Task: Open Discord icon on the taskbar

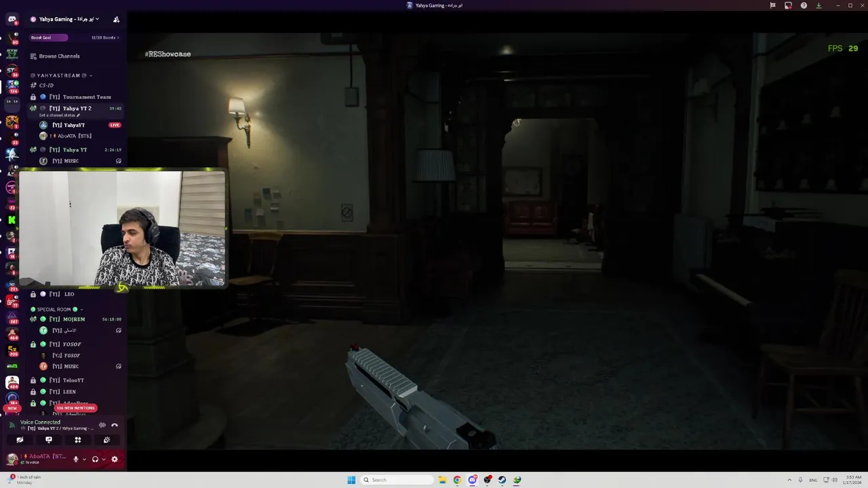Action: tap(472, 480)
